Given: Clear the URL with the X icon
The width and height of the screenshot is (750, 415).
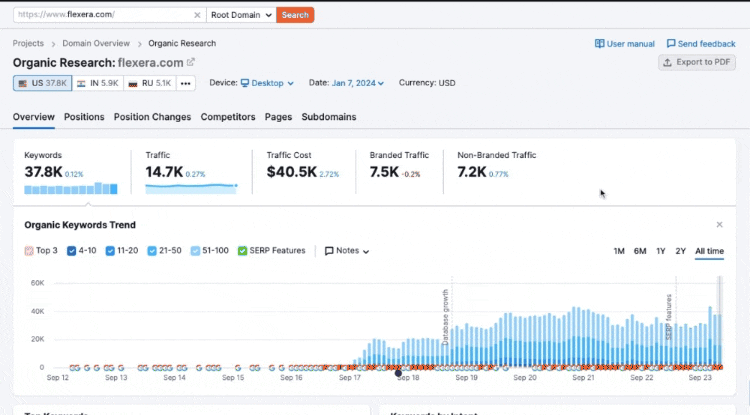Looking at the screenshot, I should 197,15.
